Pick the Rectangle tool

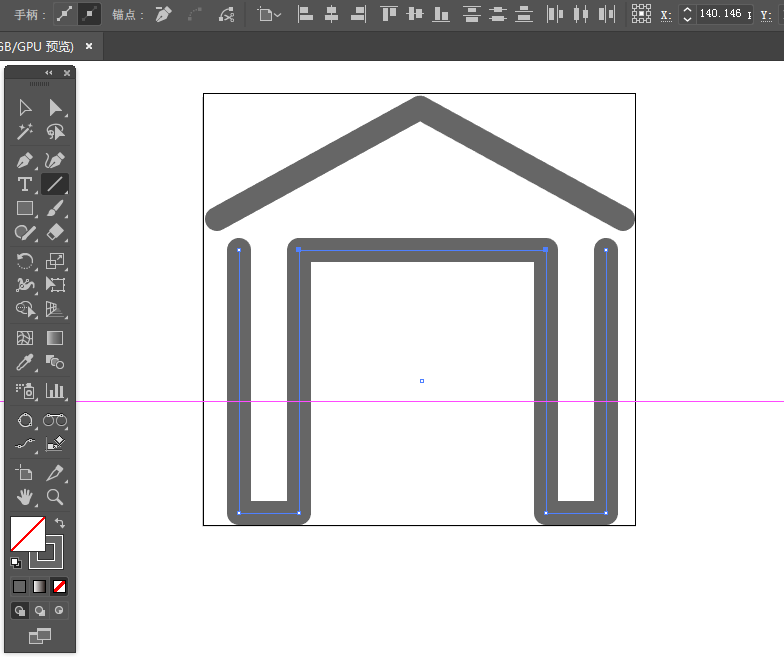click(x=25, y=209)
